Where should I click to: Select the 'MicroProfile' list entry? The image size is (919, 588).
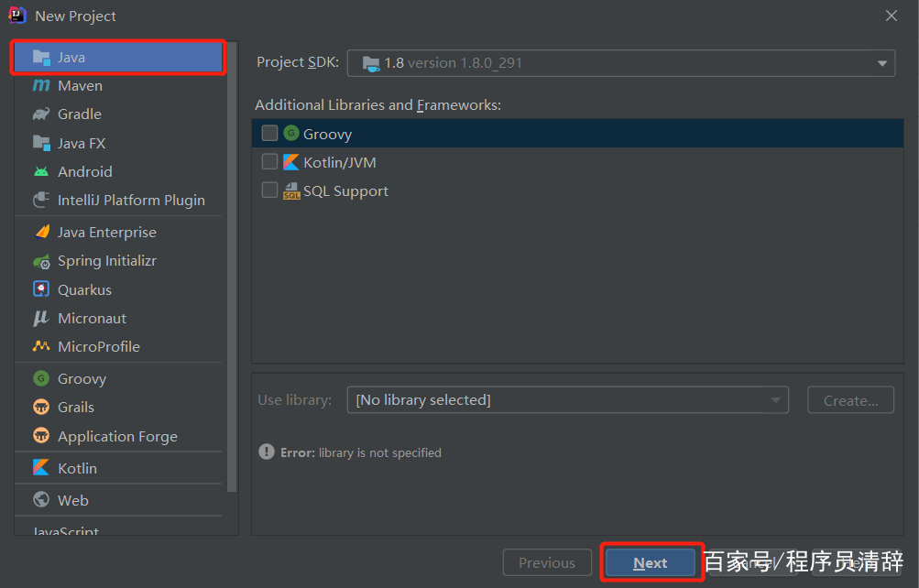[118, 347]
